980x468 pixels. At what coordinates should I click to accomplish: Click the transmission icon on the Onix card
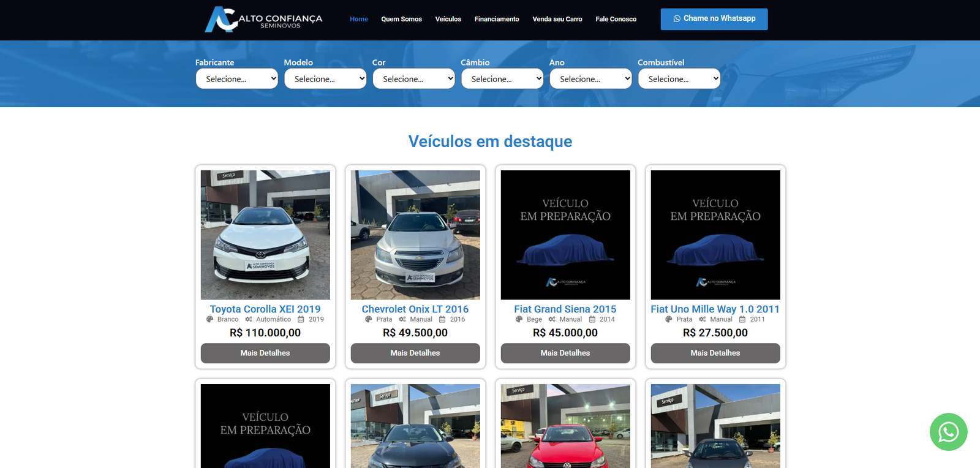(x=402, y=319)
